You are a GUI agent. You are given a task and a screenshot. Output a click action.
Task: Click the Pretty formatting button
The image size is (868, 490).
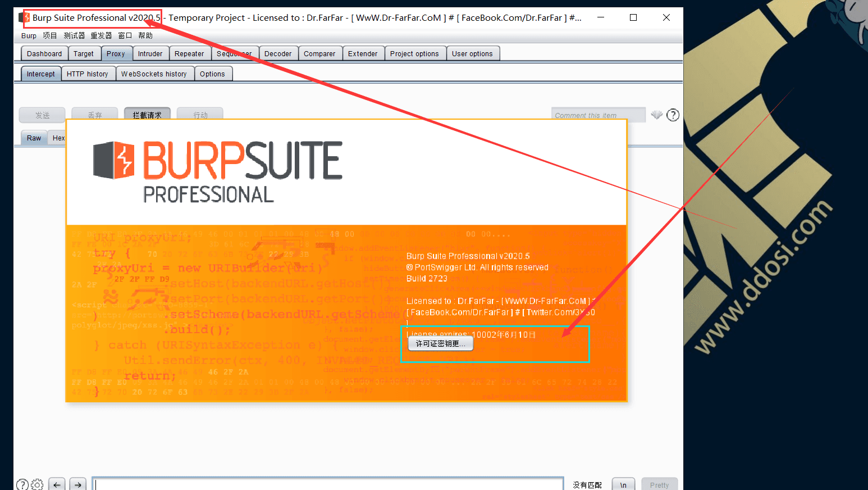coord(659,484)
